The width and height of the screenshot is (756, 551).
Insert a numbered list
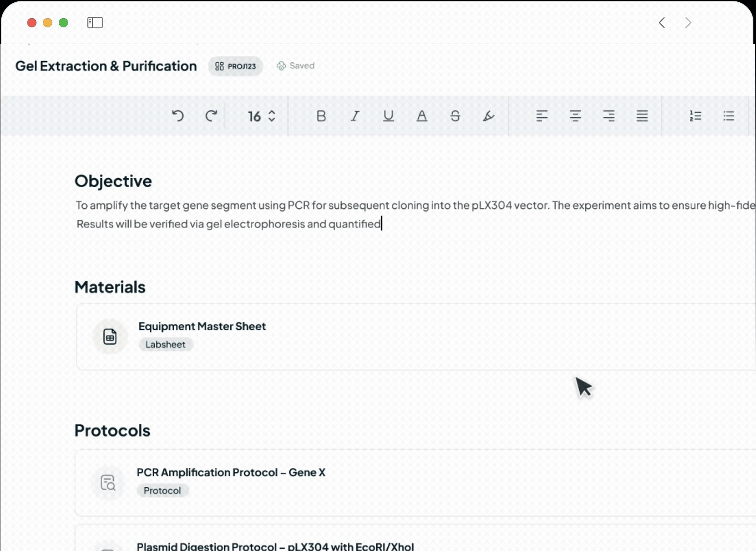tap(695, 116)
